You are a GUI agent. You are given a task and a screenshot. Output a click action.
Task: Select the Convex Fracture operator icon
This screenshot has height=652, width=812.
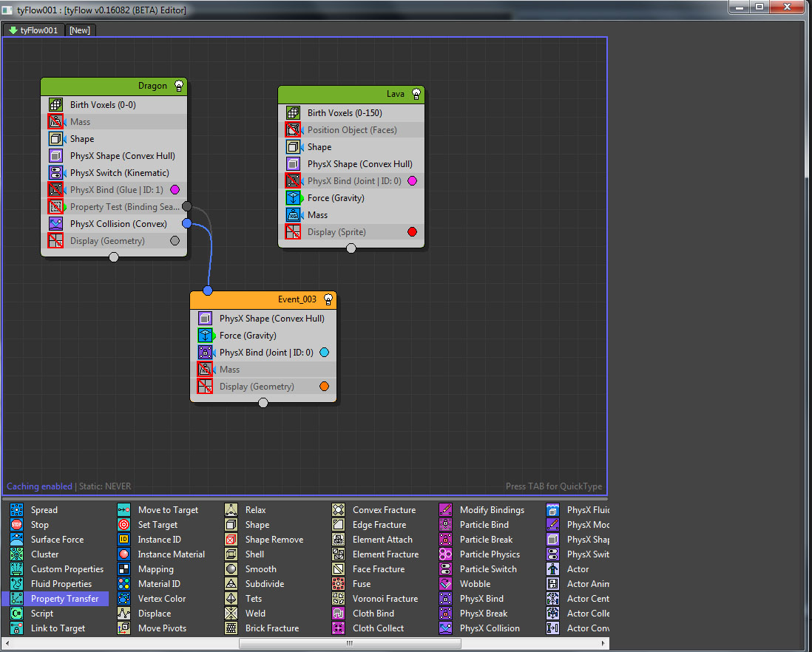[x=338, y=510]
